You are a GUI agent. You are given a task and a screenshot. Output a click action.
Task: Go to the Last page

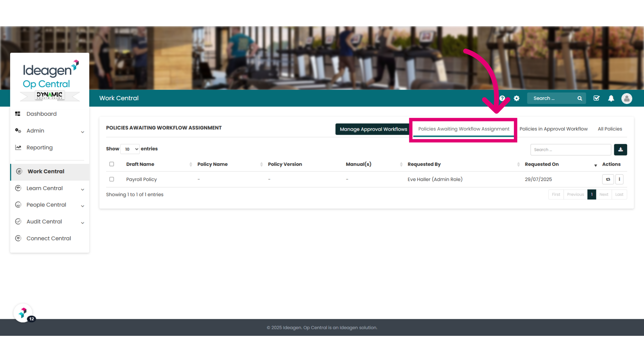pyautogui.click(x=619, y=194)
